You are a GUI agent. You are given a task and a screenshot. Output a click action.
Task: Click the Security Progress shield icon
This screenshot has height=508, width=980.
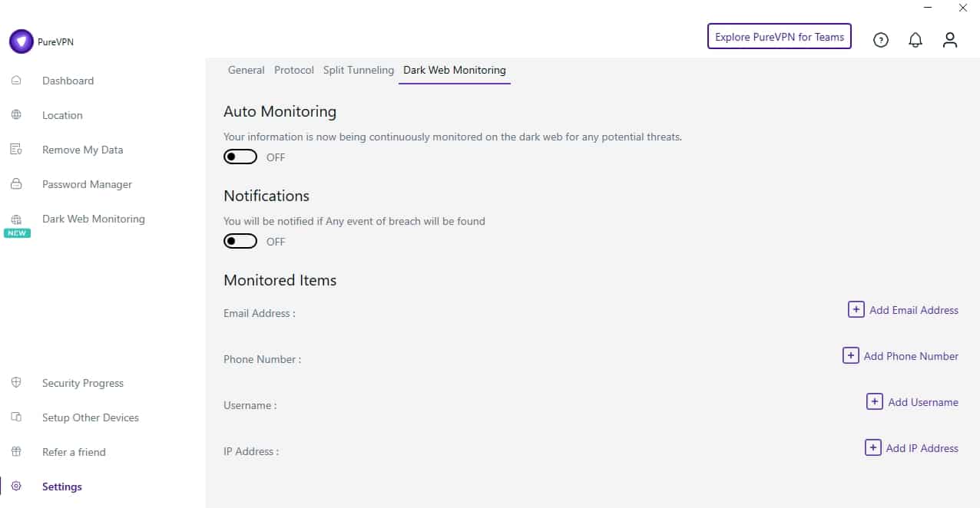click(x=16, y=382)
